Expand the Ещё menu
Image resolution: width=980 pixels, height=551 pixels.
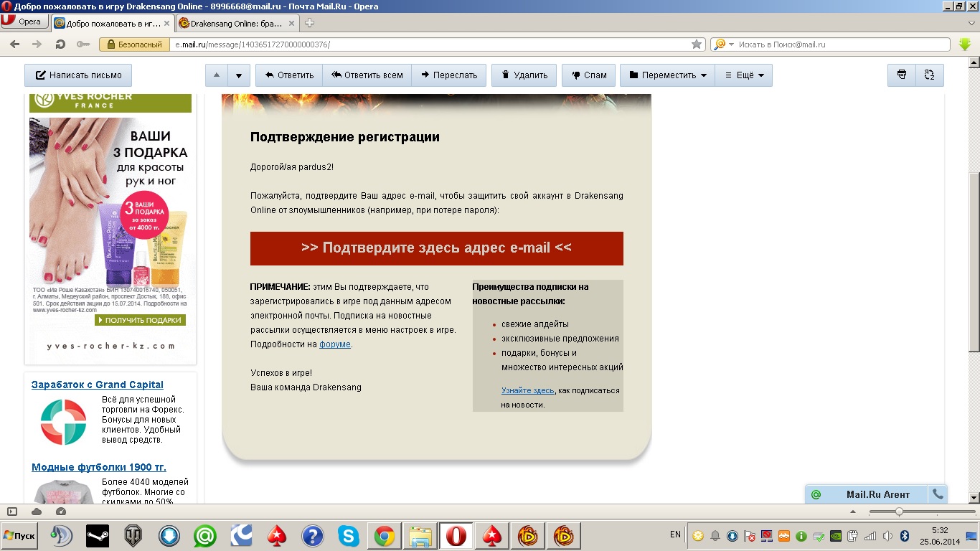[744, 75]
